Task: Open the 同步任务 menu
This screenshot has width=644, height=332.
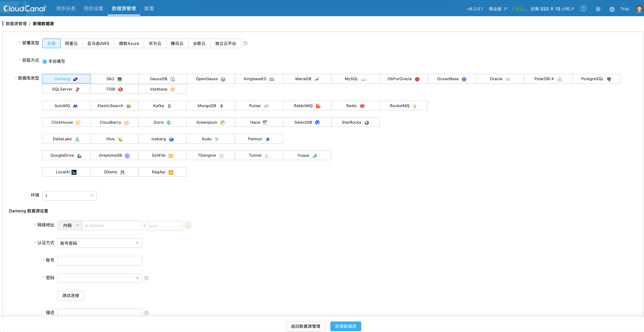Action: pyautogui.click(x=66, y=9)
